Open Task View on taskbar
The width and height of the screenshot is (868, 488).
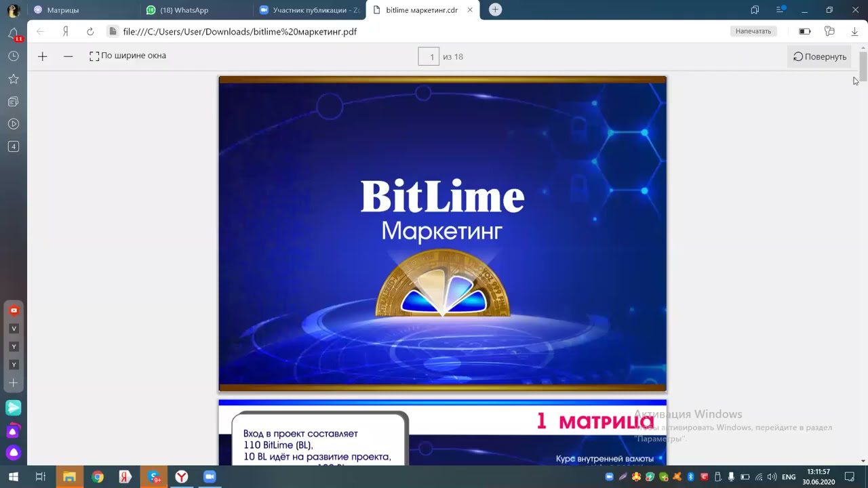tap(40, 477)
